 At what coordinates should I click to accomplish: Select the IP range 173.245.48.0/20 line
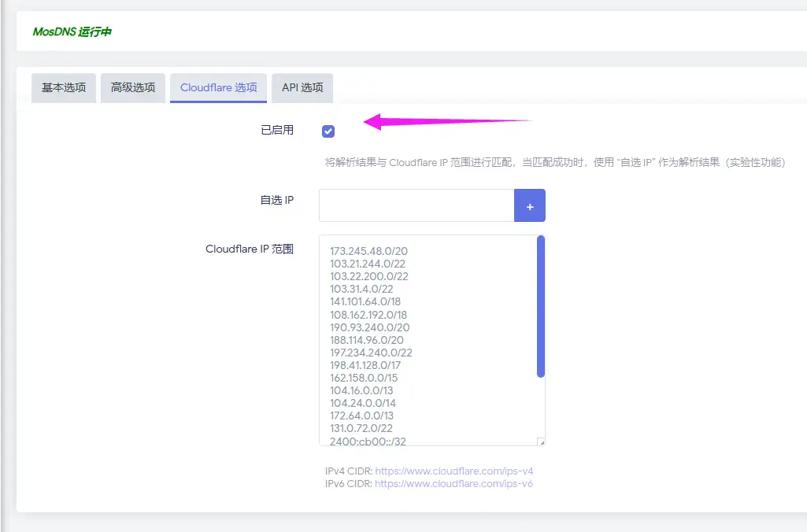click(370, 251)
